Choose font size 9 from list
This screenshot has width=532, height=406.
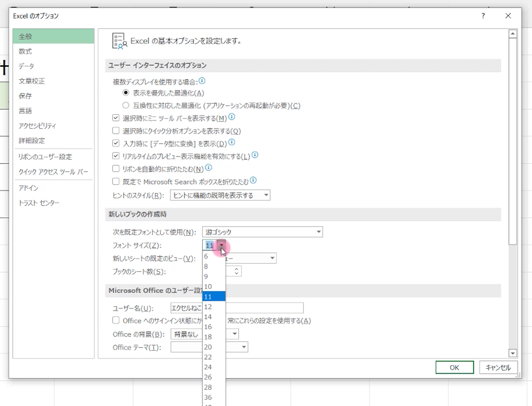click(x=214, y=277)
